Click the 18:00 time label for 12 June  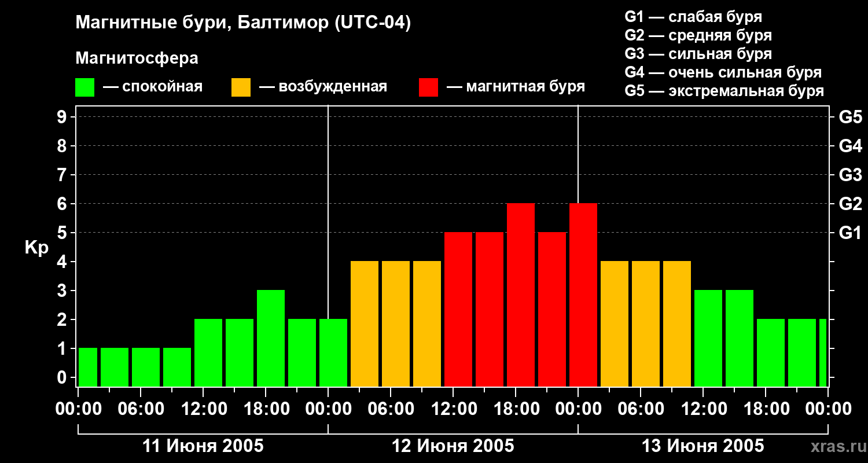coord(516,409)
